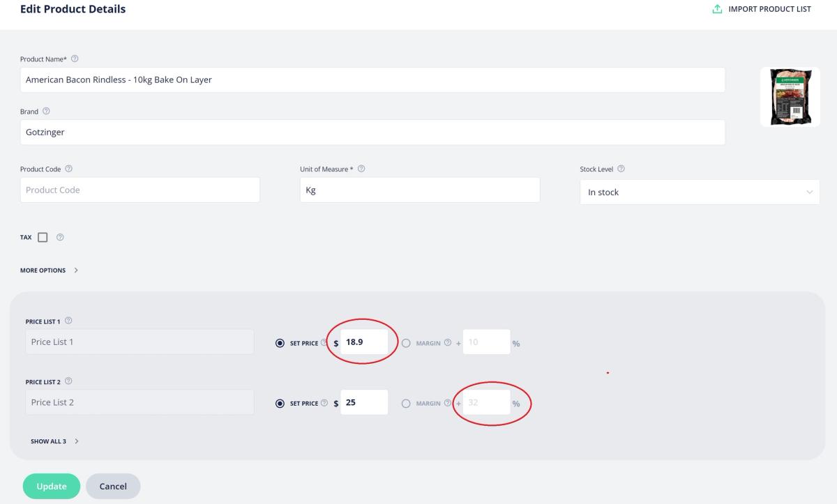Click the 18.9 set price field

coord(364,342)
